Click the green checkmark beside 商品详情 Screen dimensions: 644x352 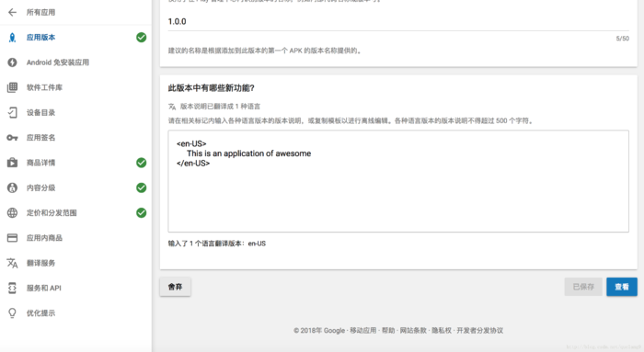click(x=142, y=163)
